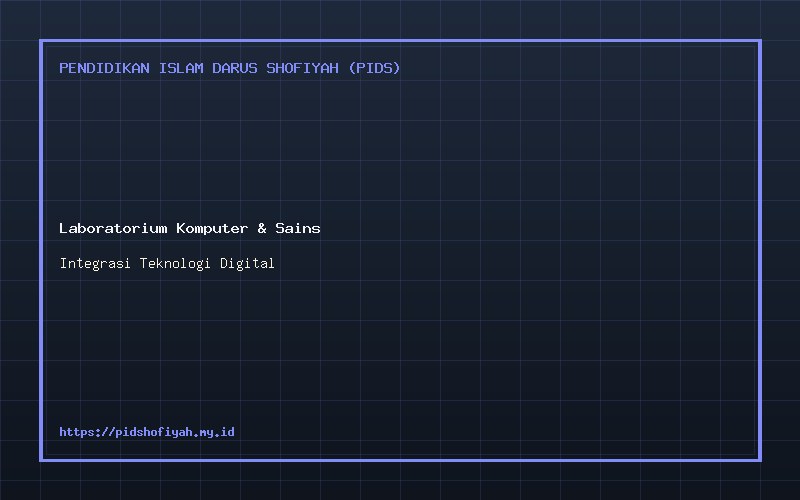This screenshot has height=500, width=800.
Task: Select the Integrasi Teknologi Digital subtitle line
Action: (167, 263)
